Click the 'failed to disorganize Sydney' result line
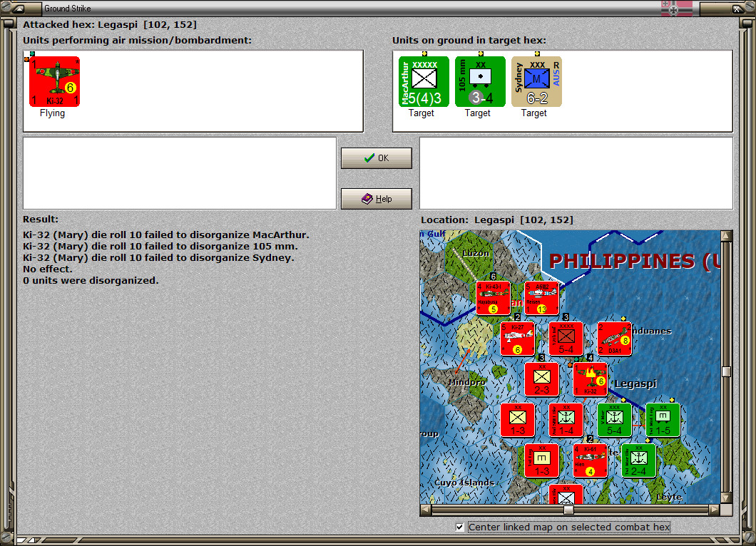The height and width of the screenshot is (546, 756). tap(158, 258)
